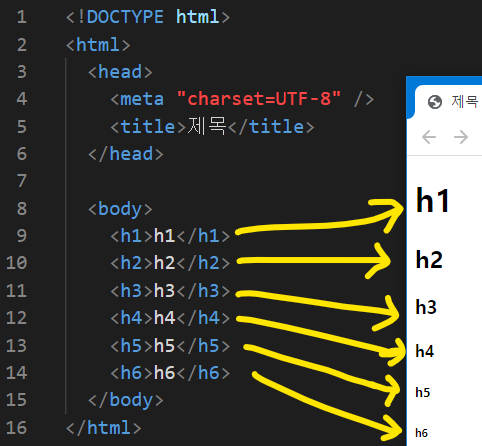Select the 제목 browser tab
Image resolution: width=482 pixels, height=446 pixels.
[448, 102]
